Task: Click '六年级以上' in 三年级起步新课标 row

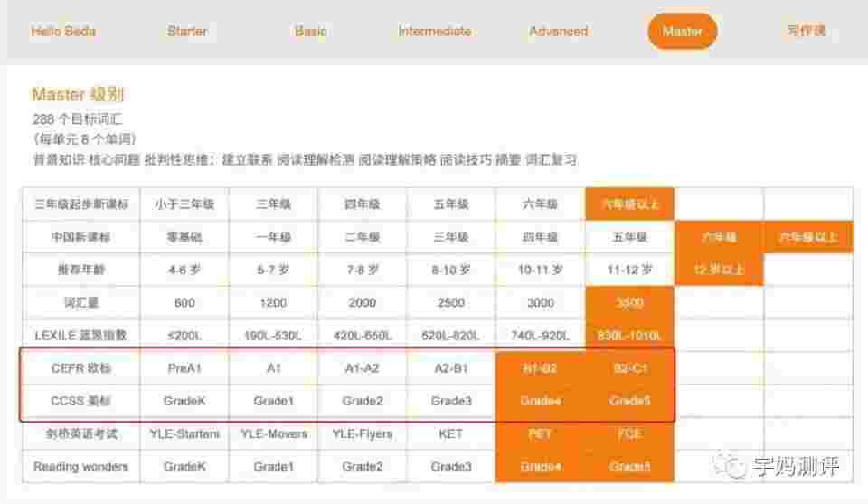Action: click(x=629, y=204)
